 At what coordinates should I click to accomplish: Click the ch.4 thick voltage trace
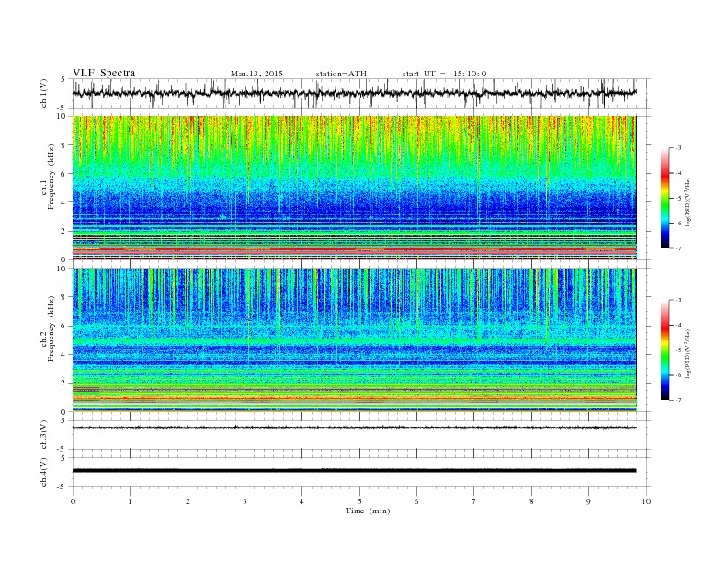click(354, 471)
